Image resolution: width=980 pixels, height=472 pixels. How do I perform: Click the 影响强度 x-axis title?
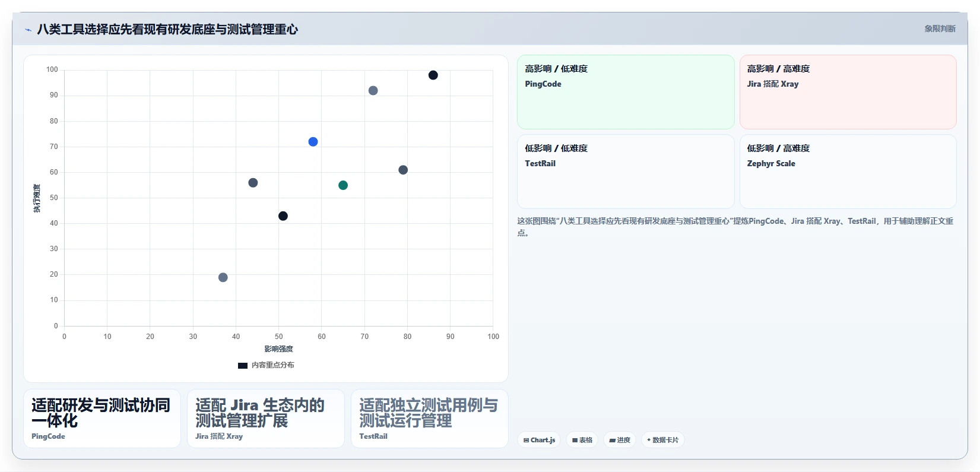(x=279, y=349)
